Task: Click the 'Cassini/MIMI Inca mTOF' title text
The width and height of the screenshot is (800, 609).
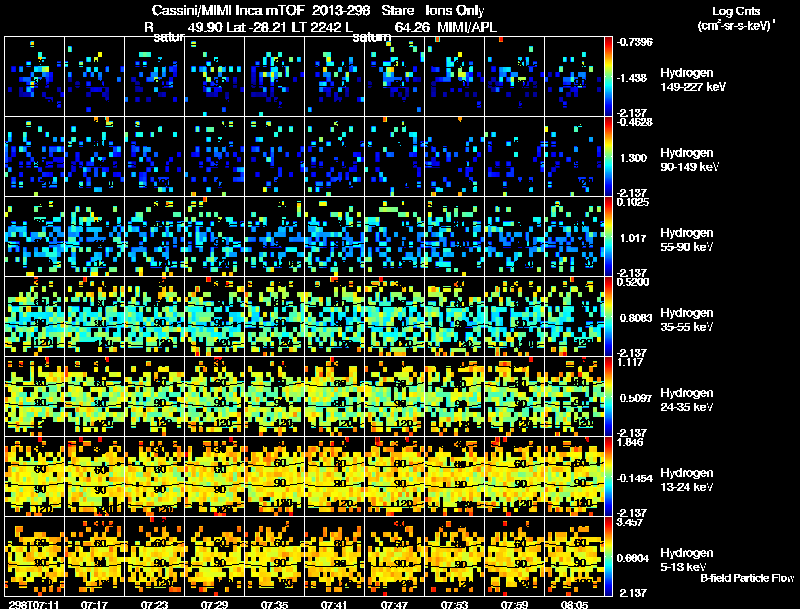Action: 228,10
